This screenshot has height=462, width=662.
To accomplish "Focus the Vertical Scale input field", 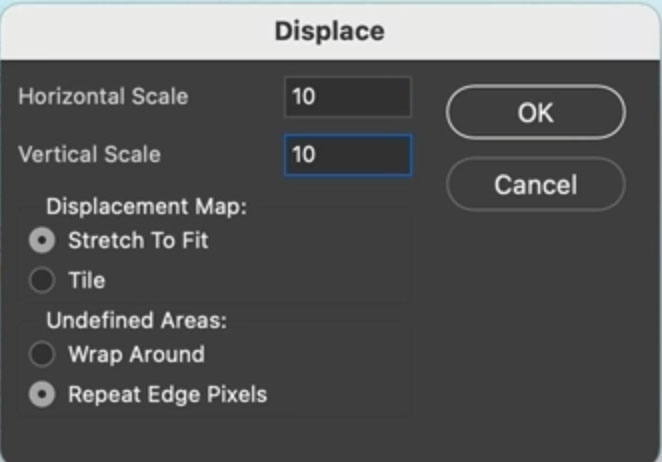I will [x=347, y=155].
